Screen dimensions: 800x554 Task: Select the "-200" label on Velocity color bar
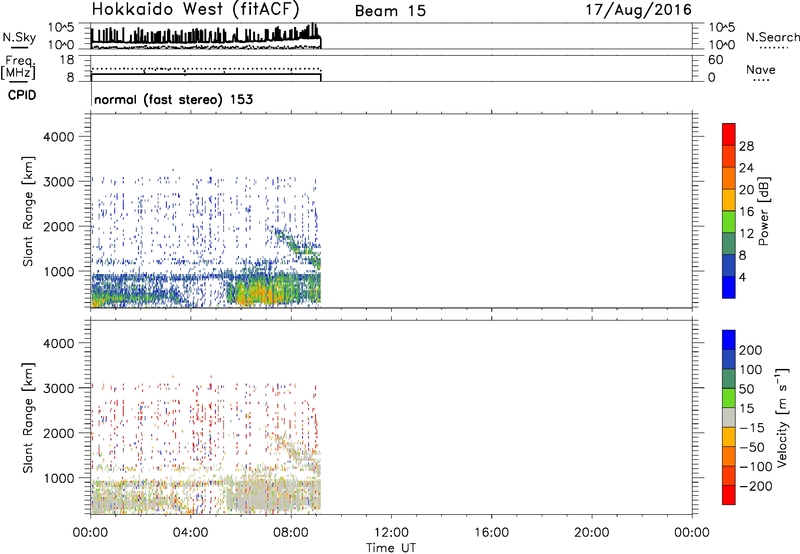[x=756, y=486]
